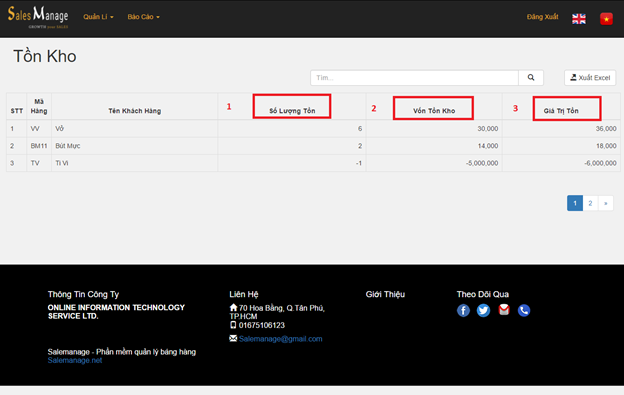Viewport: 624px width, 395px height.
Task: Go to page 2 in pagination
Action: click(x=590, y=203)
